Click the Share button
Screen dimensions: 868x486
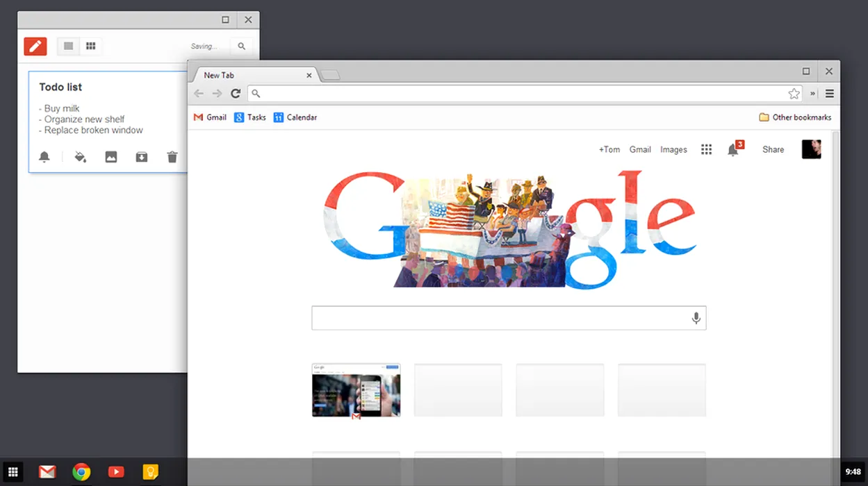click(x=773, y=149)
